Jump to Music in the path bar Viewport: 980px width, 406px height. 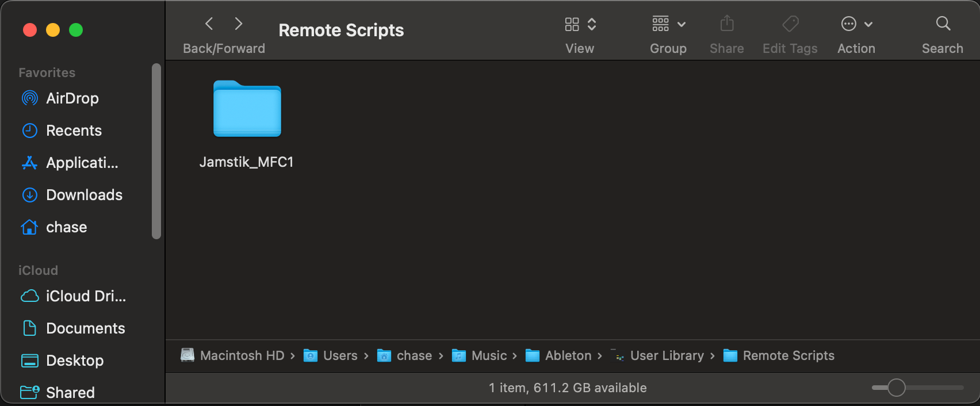click(x=489, y=355)
